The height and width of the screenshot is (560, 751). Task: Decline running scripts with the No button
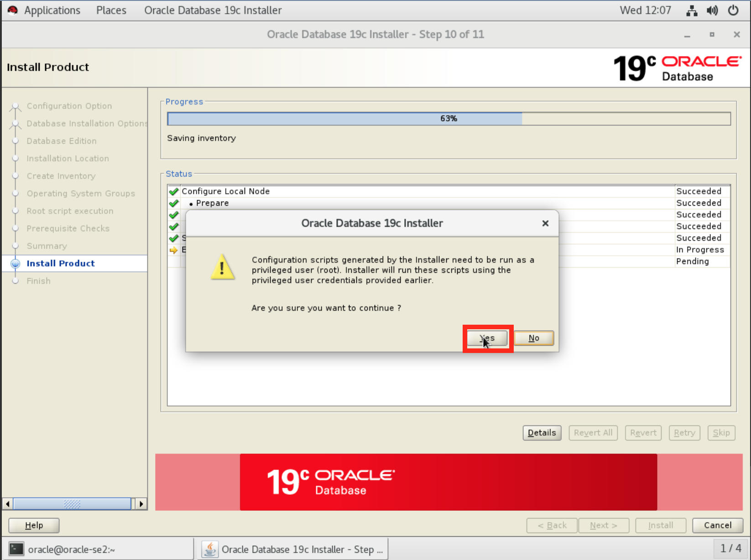point(534,338)
